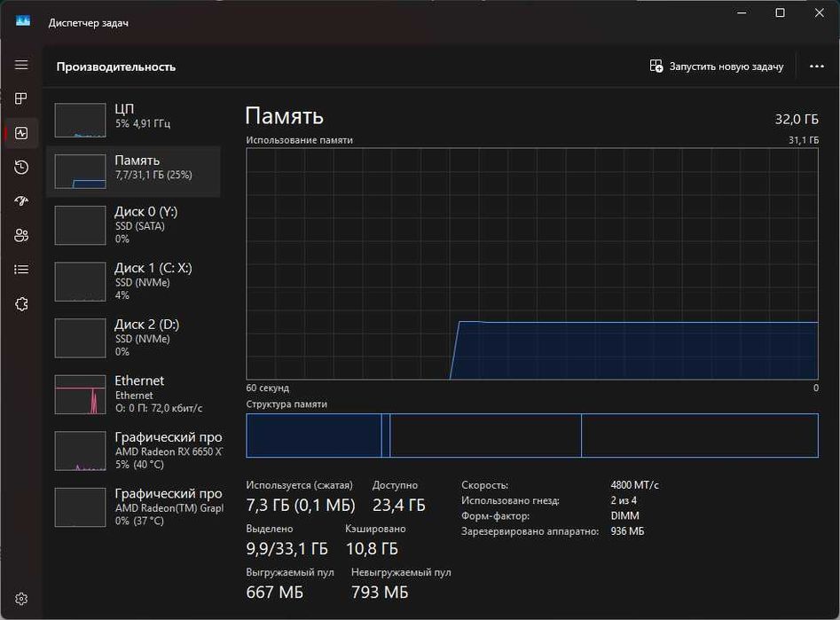The width and height of the screenshot is (840, 620).
Task: Open the Details list page icon
Action: point(21,269)
